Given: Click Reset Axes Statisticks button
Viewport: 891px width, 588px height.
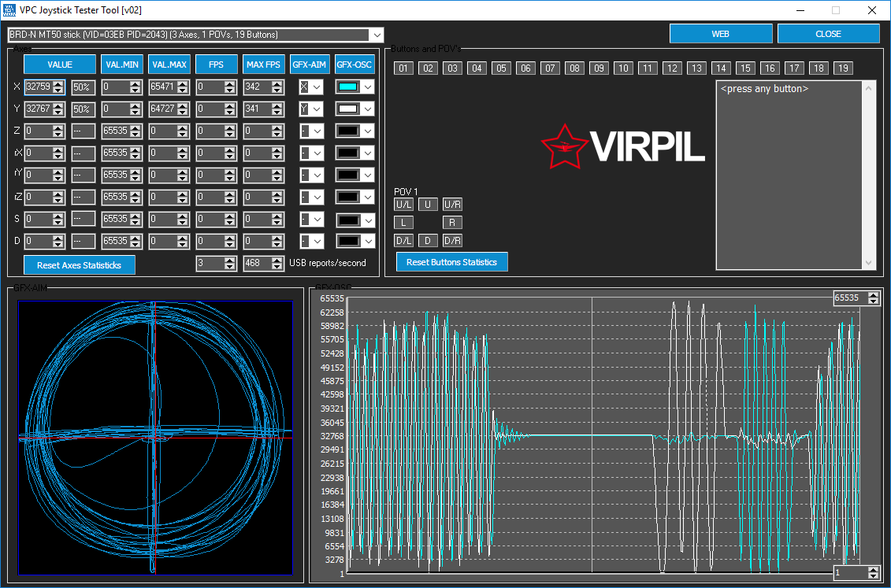Looking at the screenshot, I should (x=80, y=265).
